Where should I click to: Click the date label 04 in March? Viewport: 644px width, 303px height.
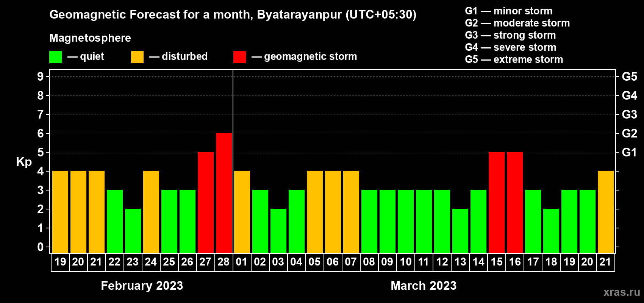coord(296,262)
